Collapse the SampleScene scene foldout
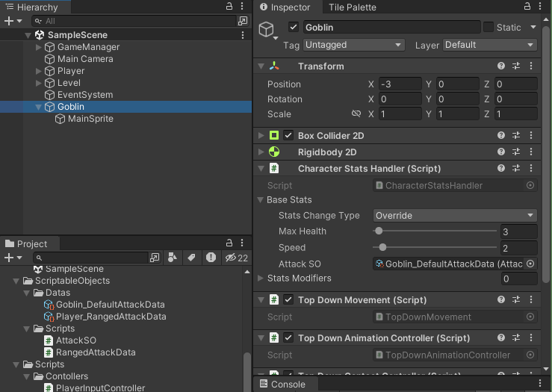Screen dimensions: 552x392 (28, 35)
